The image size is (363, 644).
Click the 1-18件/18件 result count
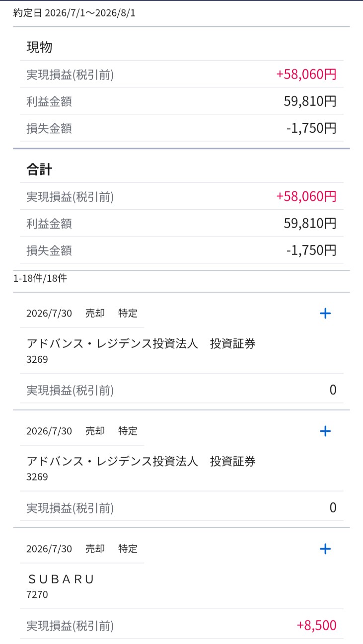[40, 278]
